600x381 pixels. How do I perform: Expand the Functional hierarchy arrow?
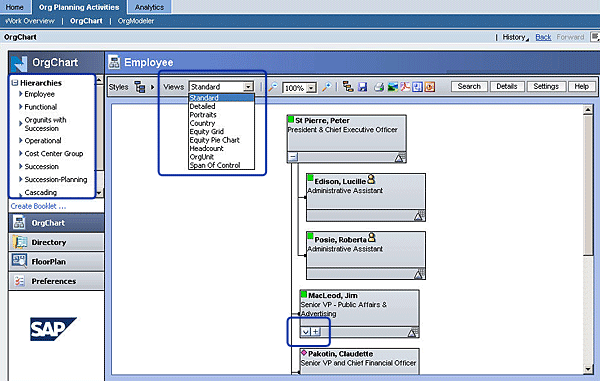(x=21, y=107)
